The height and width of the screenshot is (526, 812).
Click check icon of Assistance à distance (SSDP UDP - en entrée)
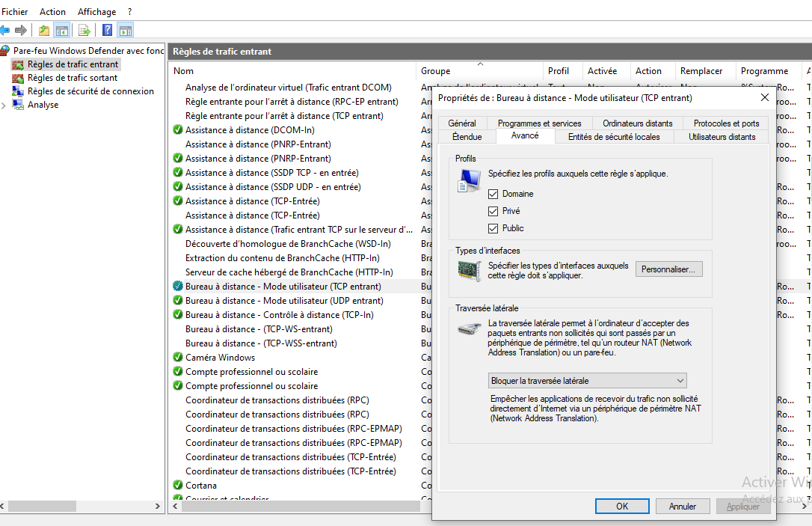tap(178, 186)
